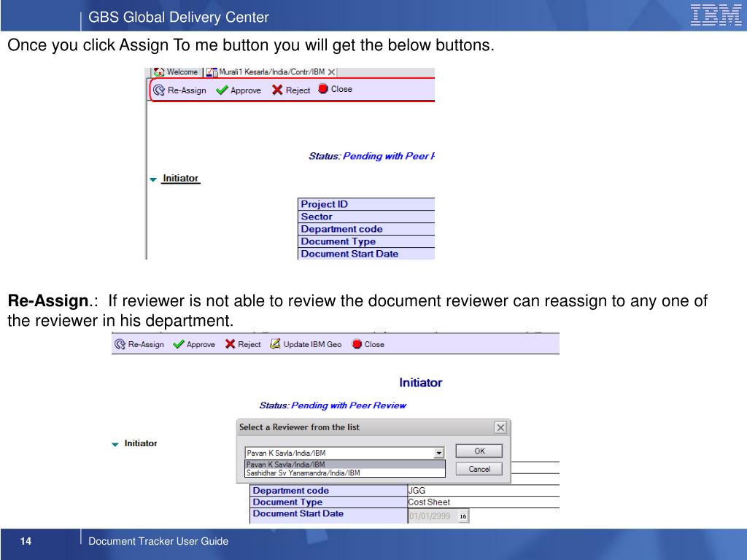Image resolution: width=747 pixels, height=560 pixels.
Task: Click red Reject X in upper toolbar
Action: (x=277, y=90)
